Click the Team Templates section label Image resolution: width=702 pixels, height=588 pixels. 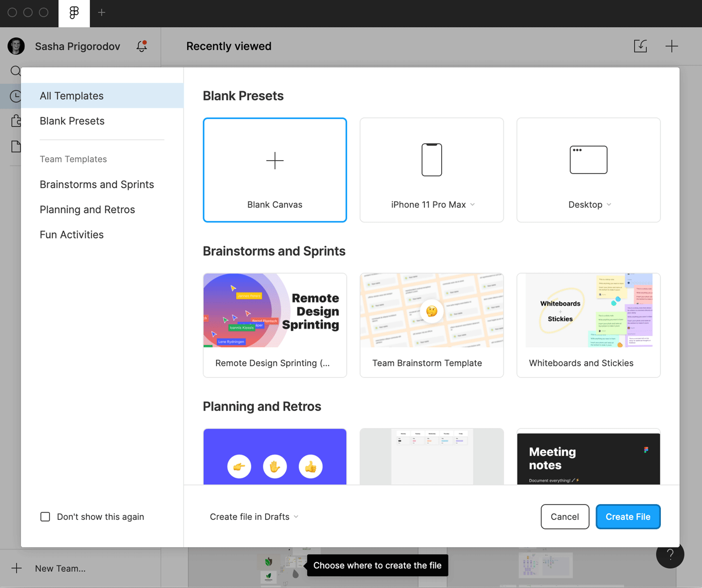pos(74,159)
